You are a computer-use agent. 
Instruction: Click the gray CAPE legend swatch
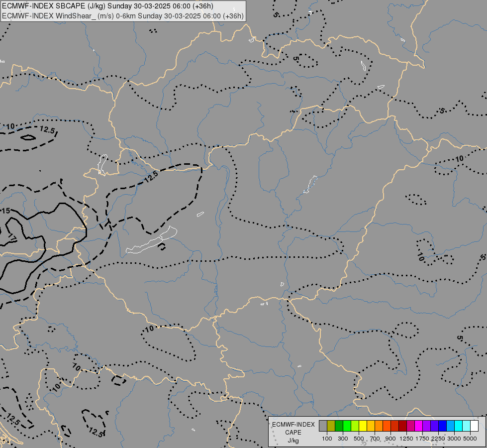[323, 426]
